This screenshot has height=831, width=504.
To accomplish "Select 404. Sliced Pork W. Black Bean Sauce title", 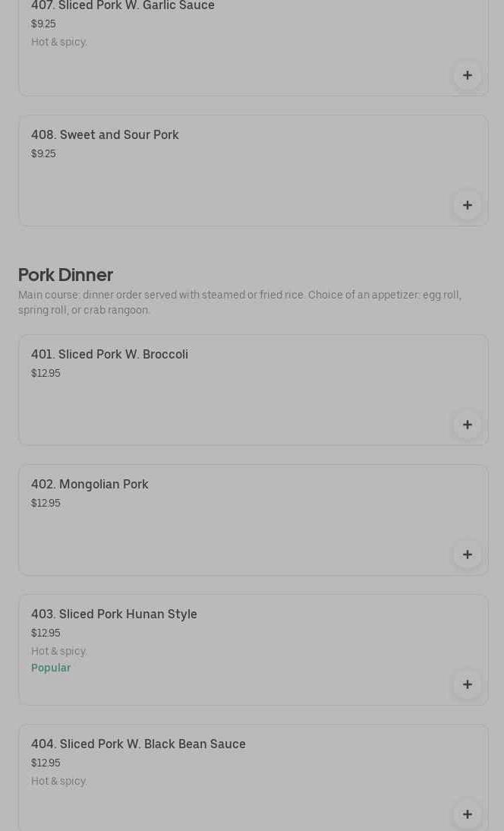I will [138, 744].
